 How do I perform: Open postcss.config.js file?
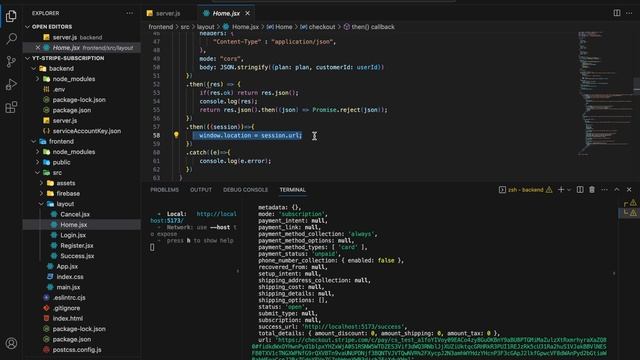point(77,350)
